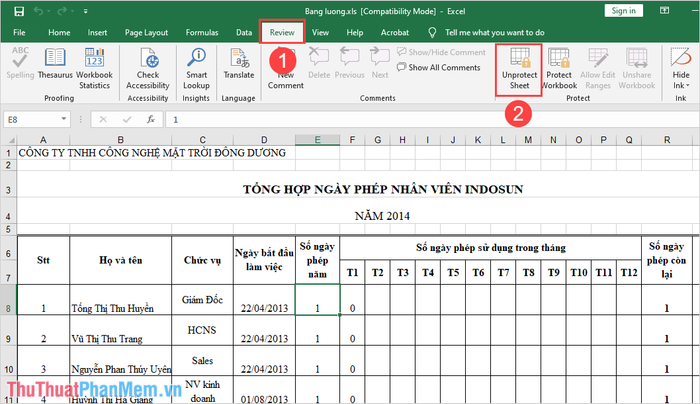Click the T6 month header cell

click(x=478, y=272)
